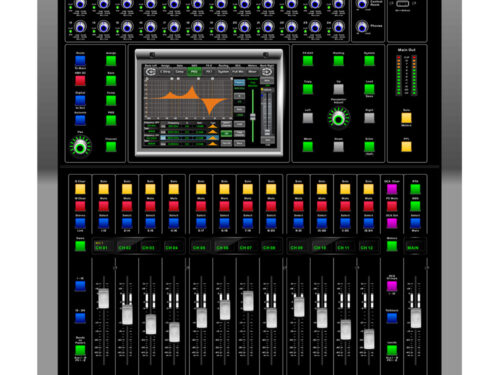Tap the back-right arrow on the touchscreen
Image resolution: width=500 pixels, height=375 pixels.
267,72
